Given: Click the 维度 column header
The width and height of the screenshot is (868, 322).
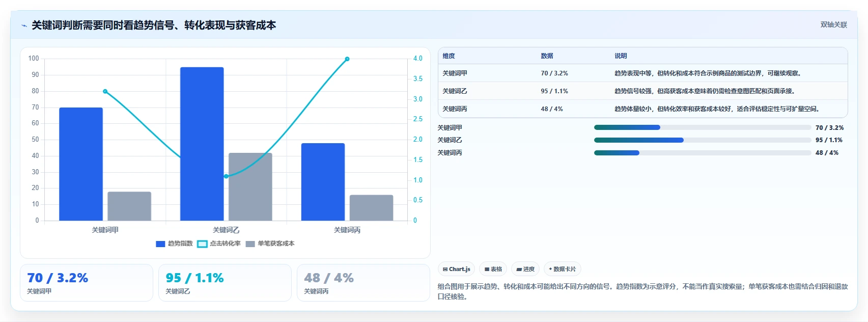Looking at the screenshot, I should (449, 56).
